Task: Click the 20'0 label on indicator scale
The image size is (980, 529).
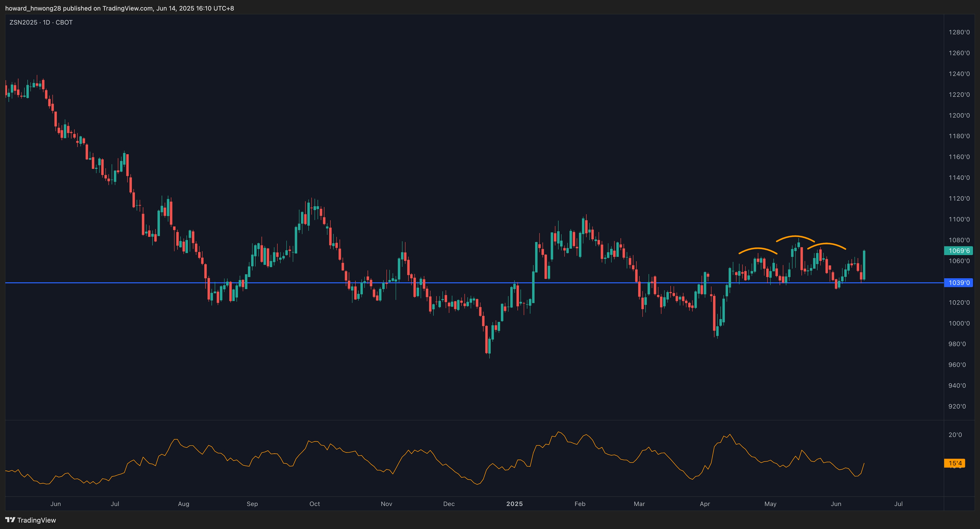Action: click(x=955, y=435)
